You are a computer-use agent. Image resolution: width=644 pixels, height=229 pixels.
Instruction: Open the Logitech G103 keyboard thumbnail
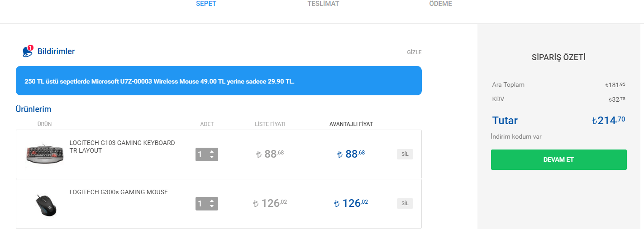(x=45, y=154)
